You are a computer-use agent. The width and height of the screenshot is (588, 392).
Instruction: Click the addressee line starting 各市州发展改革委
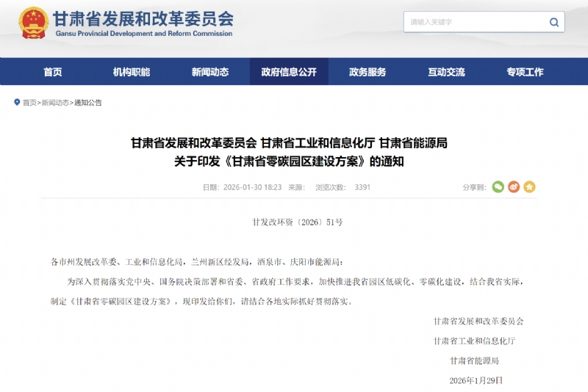(x=197, y=262)
